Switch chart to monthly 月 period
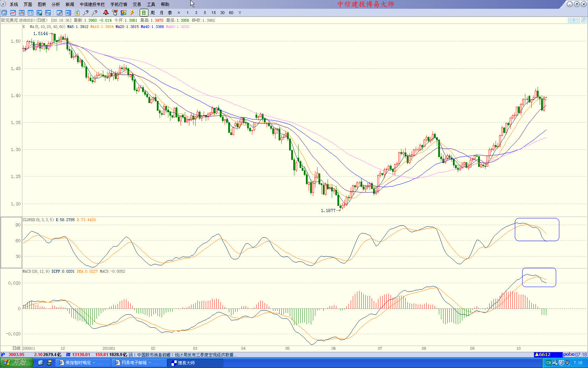 pyautogui.click(x=161, y=13)
